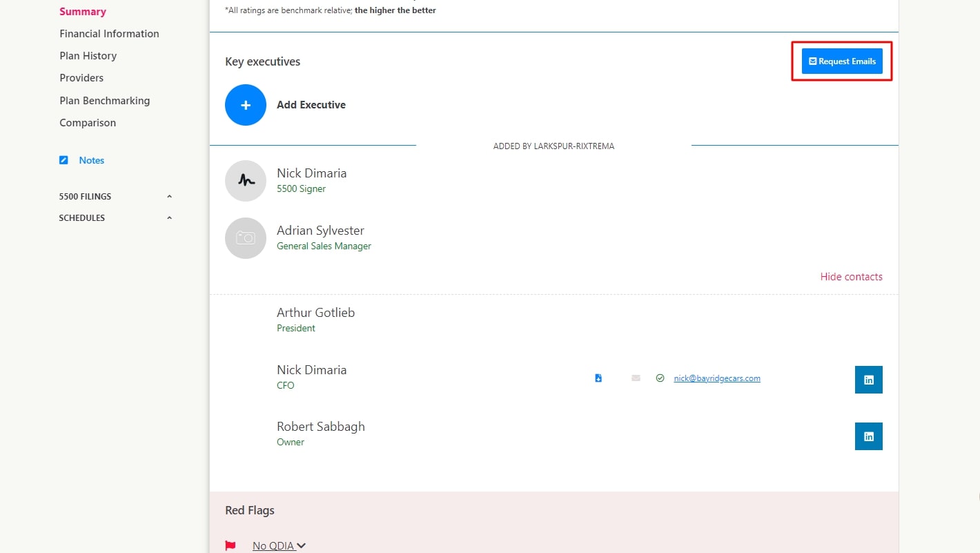Image resolution: width=980 pixels, height=553 pixels.
Task: Click the blue Add Executive plus icon
Action: click(x=245, y=105)
